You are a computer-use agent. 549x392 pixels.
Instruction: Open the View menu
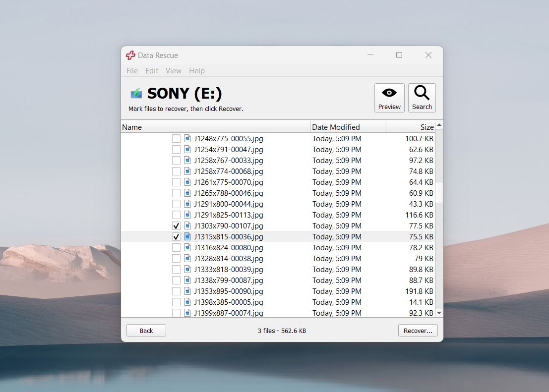coord(173,71)
